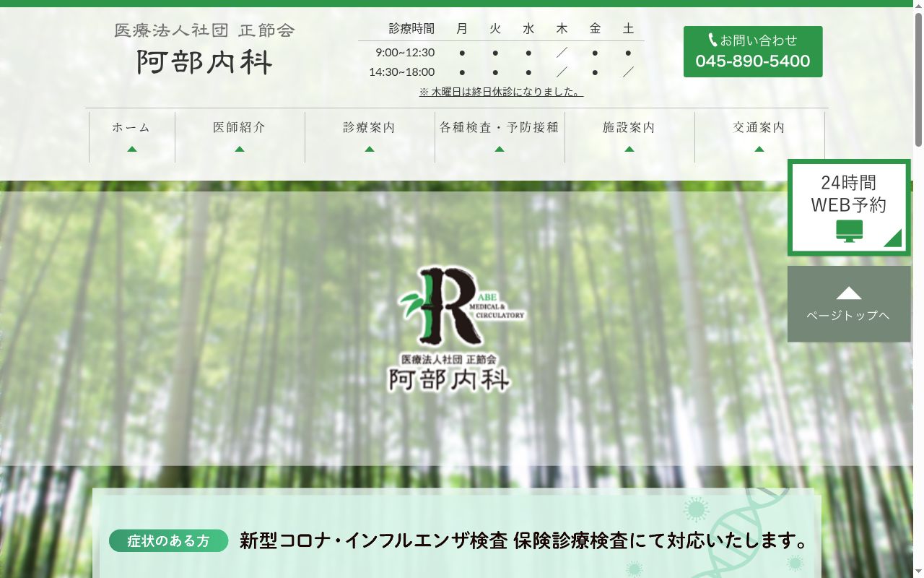Click the green triangle under ホーム
This screenshot has width=924, height=578.
(132, 149)
